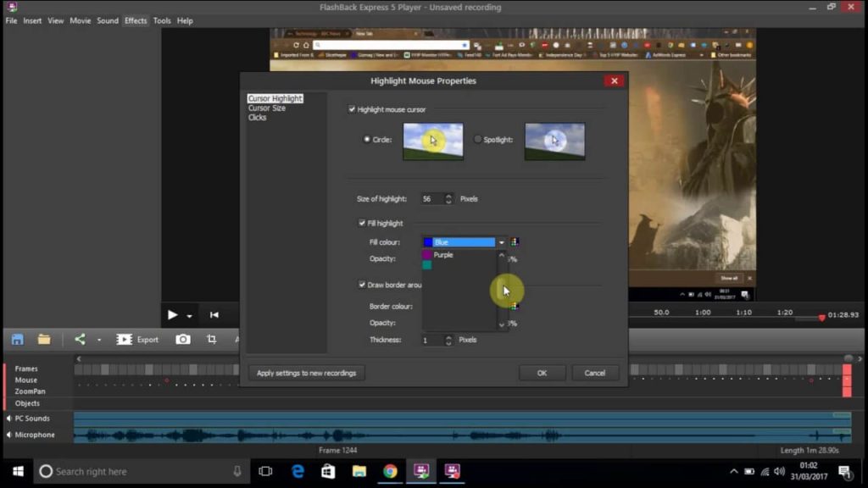This screenshot has height=488, width=868.
Task: Open the Fill colour dropdown
Action: coord(501,241)
